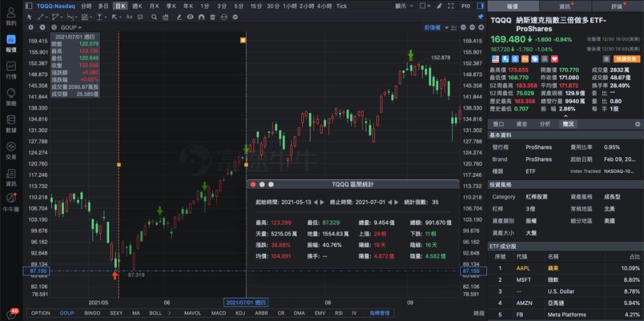Click the brush edit icon beside fullscreen
The height and width of the screenshot is (321, 644).
439,6
